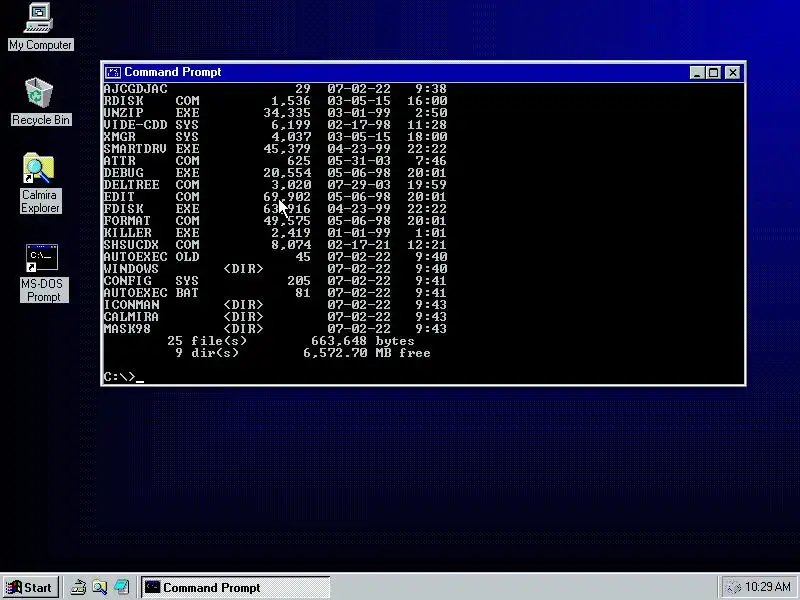This screenshot has width=800, height=600.
Task: Click the '25 file(s)' summary text
Action: click(x=207, y=341)
